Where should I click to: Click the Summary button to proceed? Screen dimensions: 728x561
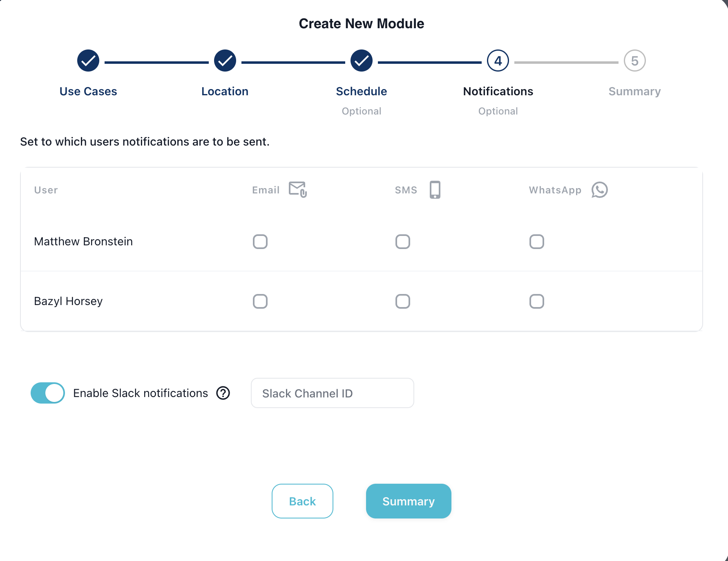408,501
